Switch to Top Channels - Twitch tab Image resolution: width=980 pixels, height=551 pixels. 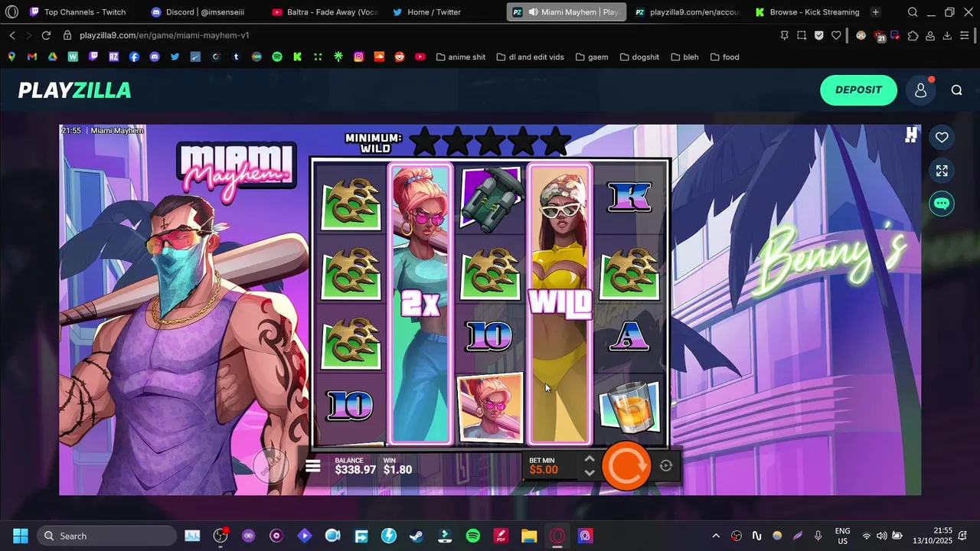[x=79, y=12]
